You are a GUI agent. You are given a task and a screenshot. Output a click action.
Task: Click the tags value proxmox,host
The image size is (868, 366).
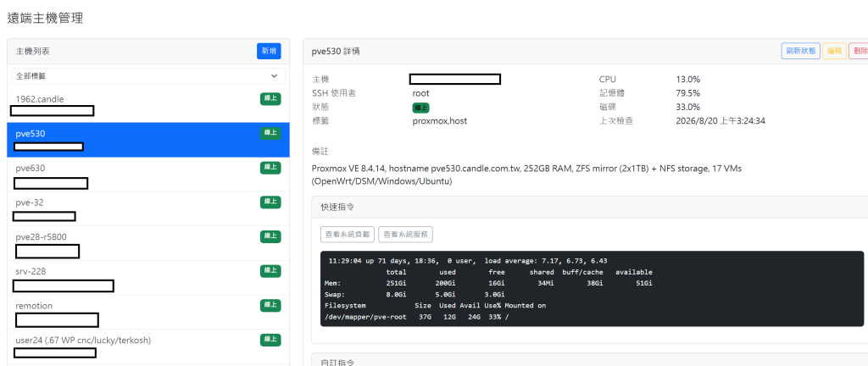pyautogui.click(x=440, y=120)
